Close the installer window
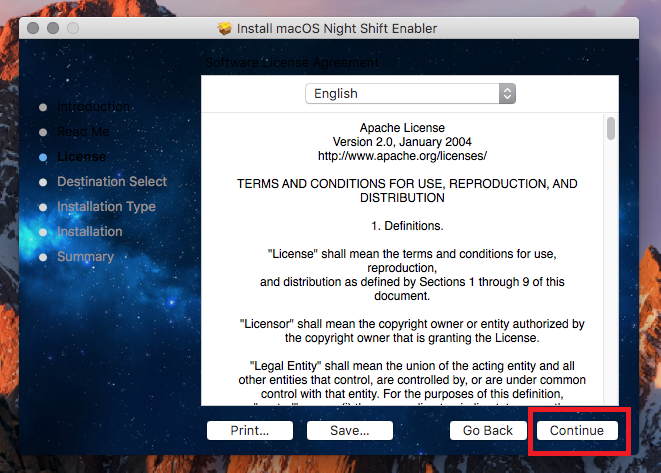The image size is (661, 473). click(33, 28)
